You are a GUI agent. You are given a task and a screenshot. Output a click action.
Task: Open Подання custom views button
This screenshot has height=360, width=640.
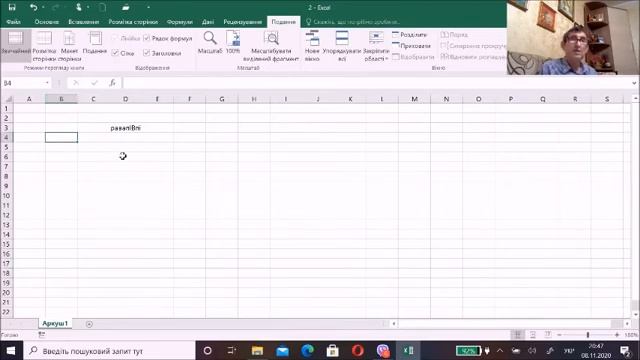[x=95, y=43]
